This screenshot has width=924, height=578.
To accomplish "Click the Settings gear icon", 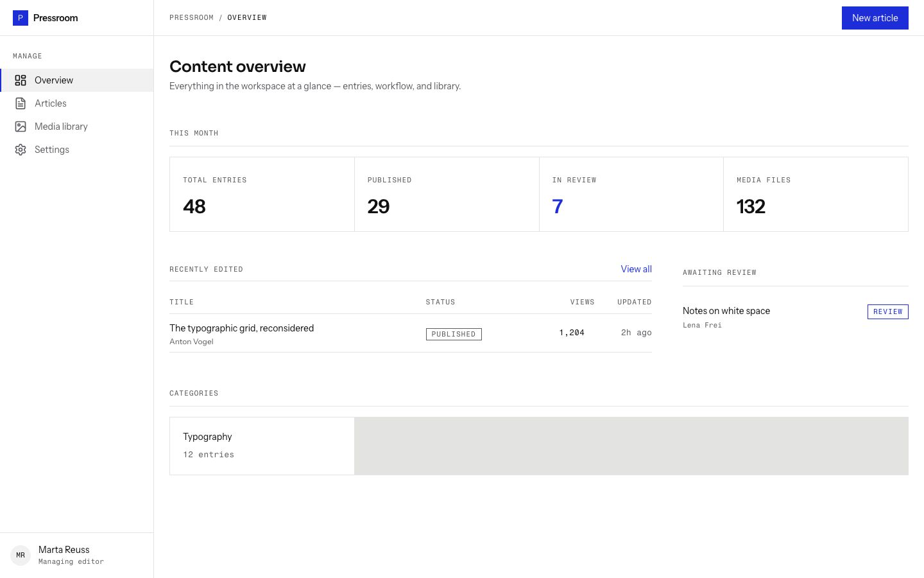I will (21, 150).
